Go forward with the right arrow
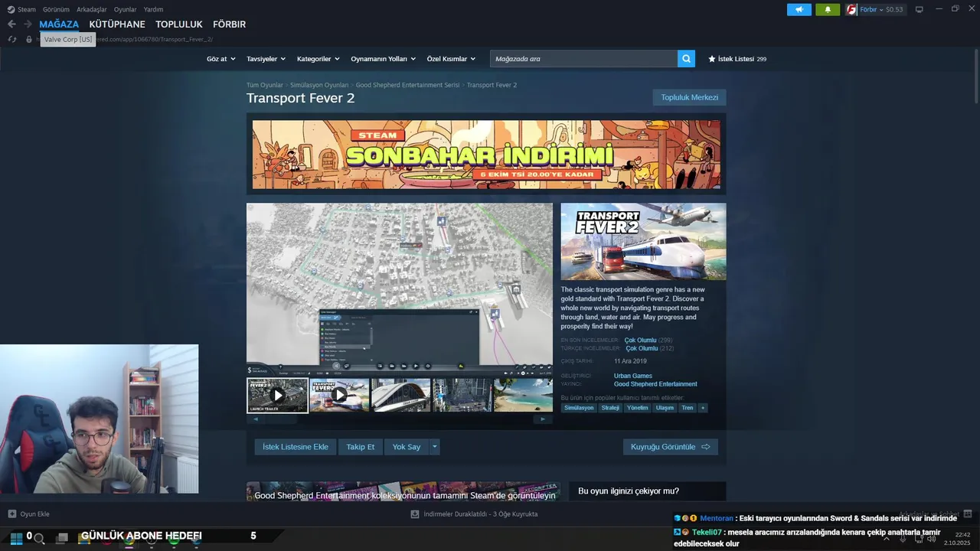The width and height of the screenshot is (980, 551). pyautogui.click(x=28, y=24)
